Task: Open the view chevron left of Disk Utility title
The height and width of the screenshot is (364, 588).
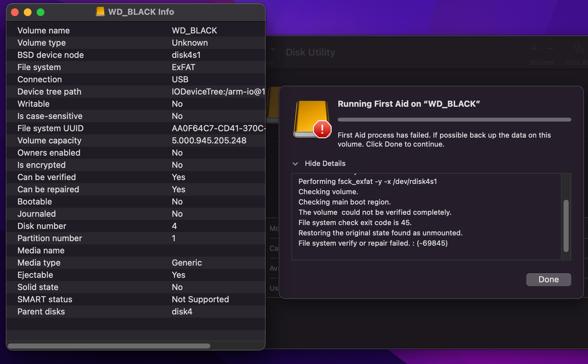Action: coord(273,49)
